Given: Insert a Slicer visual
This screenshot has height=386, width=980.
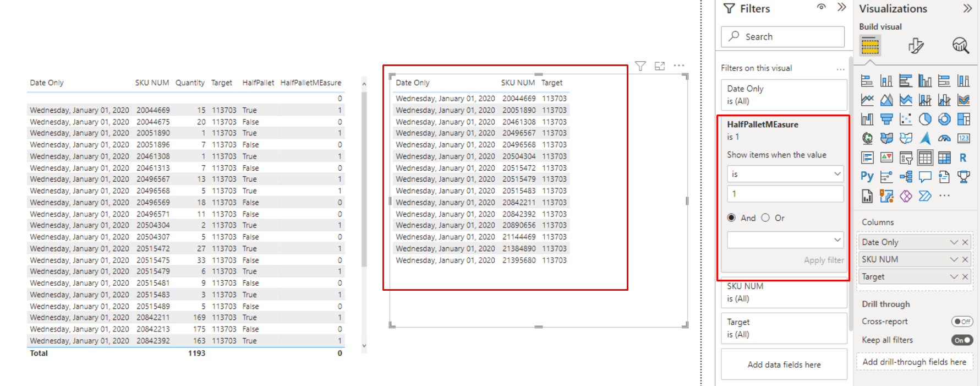Looking at the screenshot, I should click(906, 157).
